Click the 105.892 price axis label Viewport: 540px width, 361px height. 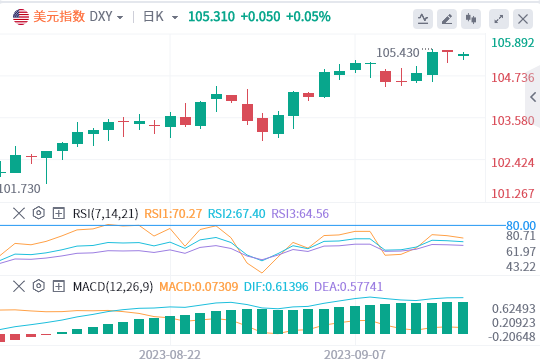pos(513,43)
